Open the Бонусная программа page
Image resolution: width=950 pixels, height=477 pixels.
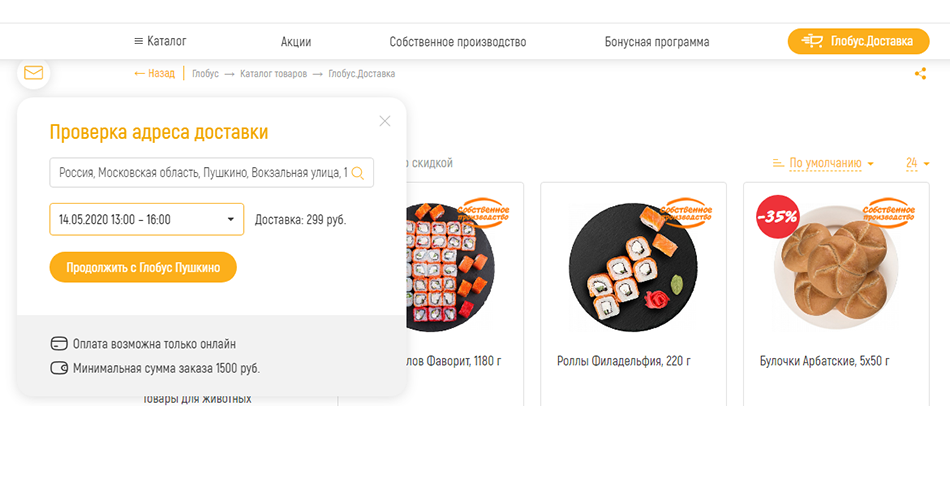point(657,42)
